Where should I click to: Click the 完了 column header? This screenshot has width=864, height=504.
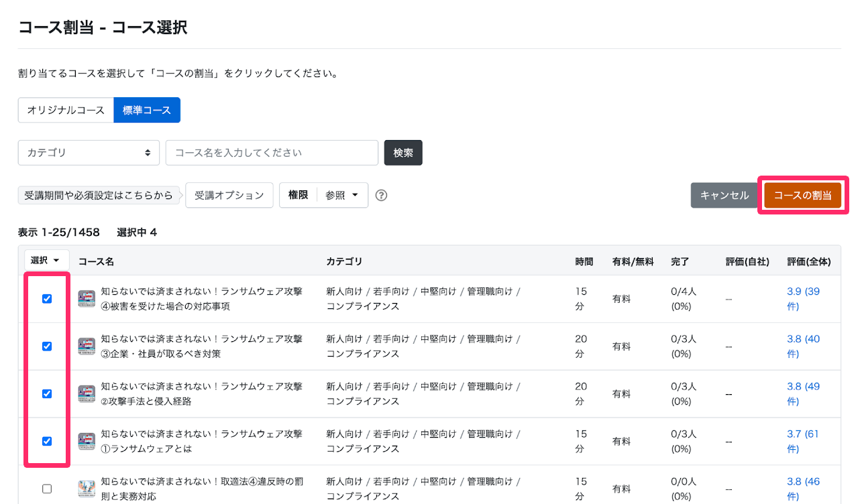(x=680, y=261)
